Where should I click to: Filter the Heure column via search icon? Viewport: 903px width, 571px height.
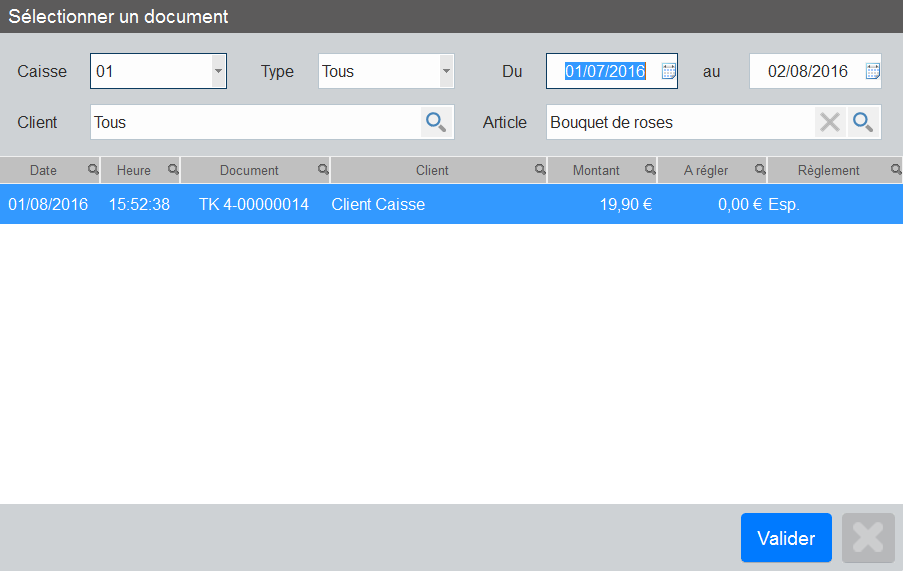173,169
